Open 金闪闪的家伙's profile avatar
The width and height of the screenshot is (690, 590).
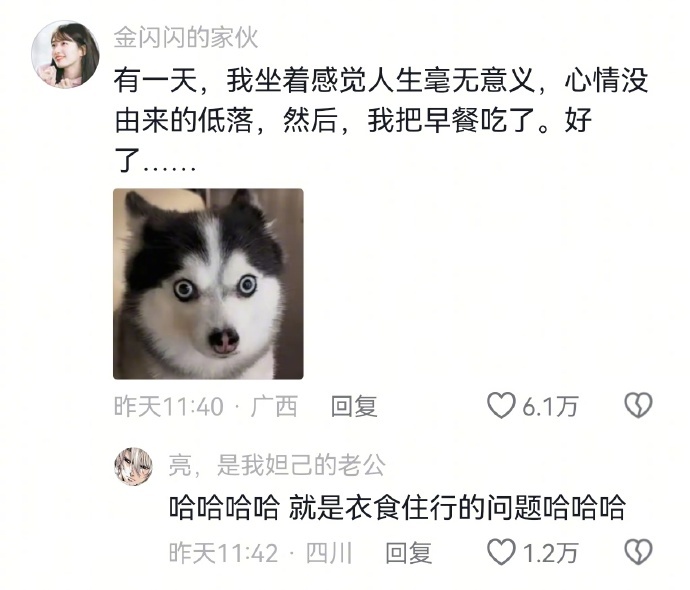65,55
